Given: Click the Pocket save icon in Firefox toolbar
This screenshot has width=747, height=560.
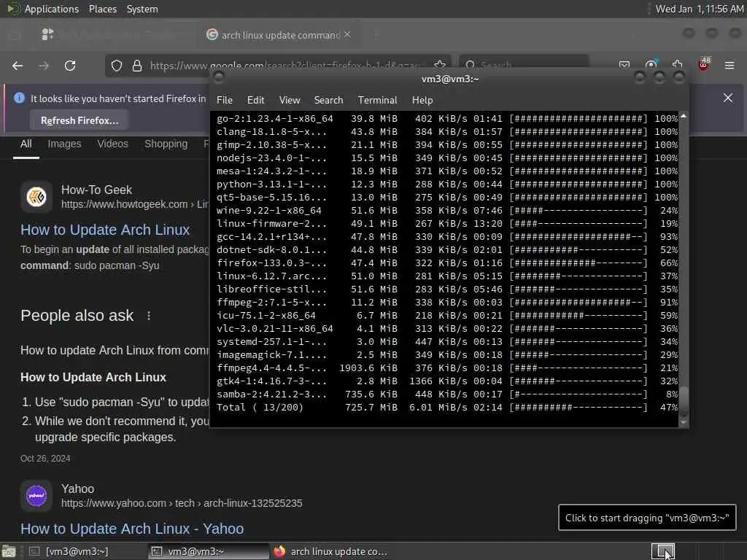Looking at the screenshot, I should (x=624, y=64).
